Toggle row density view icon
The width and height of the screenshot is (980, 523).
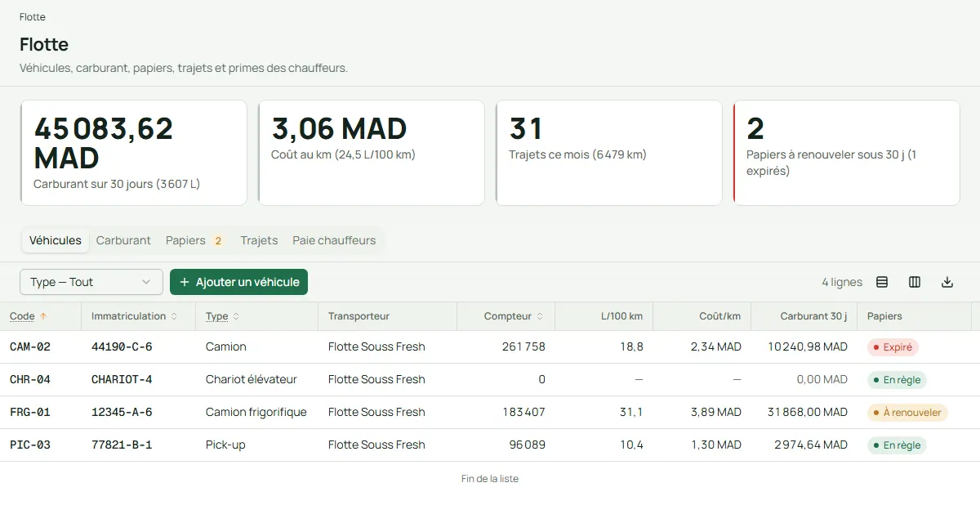click(882, 282)
